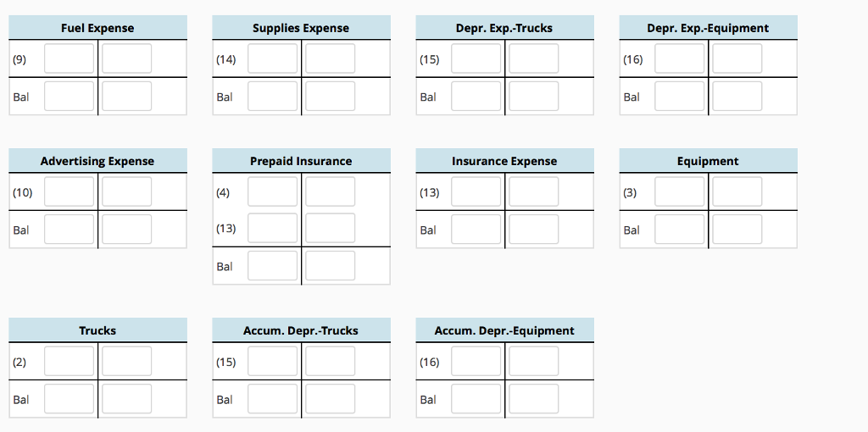
Task: Select Accum. Depr.-Equipment Bal credit field
Action: pos(534,399)
